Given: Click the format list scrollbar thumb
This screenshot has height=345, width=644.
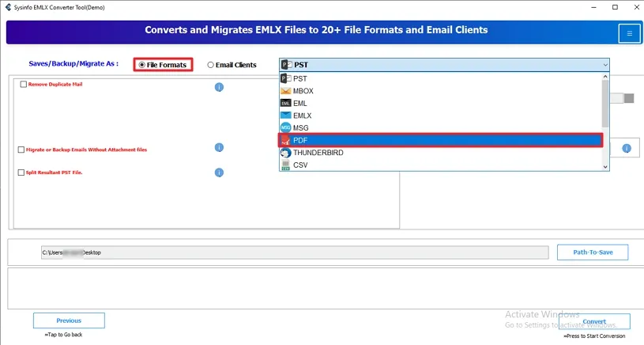Looking at the screenshot, I should [x=605, y=104].
